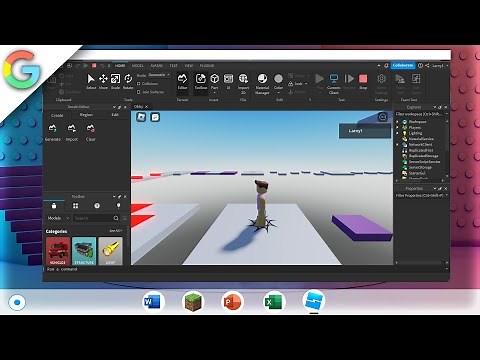Click the notification bell near Collaborate
The width and height of the screenshot is (480, 360).
386,65
